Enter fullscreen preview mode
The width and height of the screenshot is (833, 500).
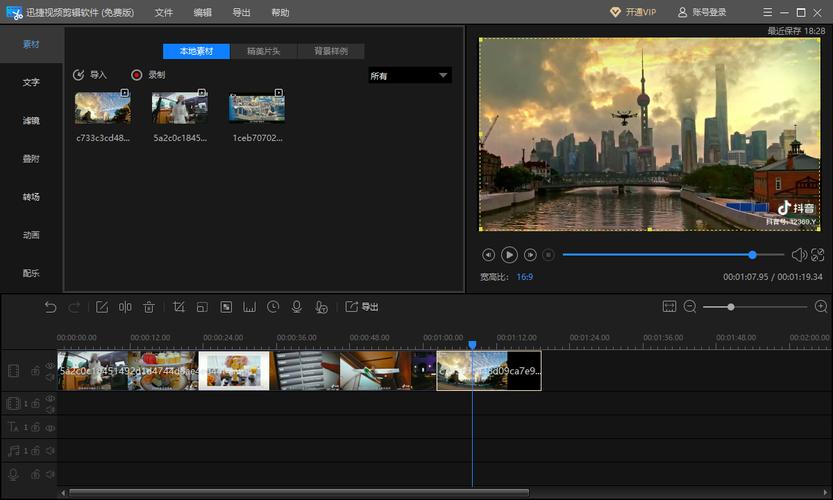[x=817, y=255]
